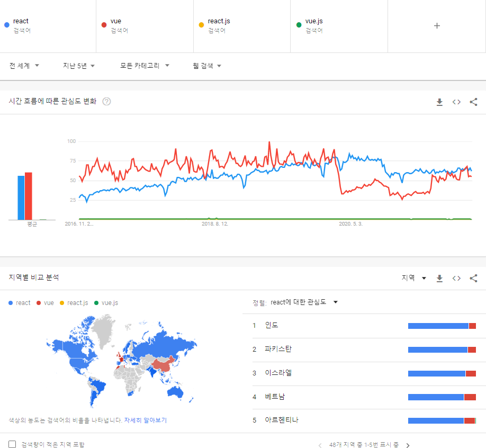Click the 2020. 5. 3. date axis label
Image resolution: width=486 pixels, height=448 pixels.
coord(350,224)
